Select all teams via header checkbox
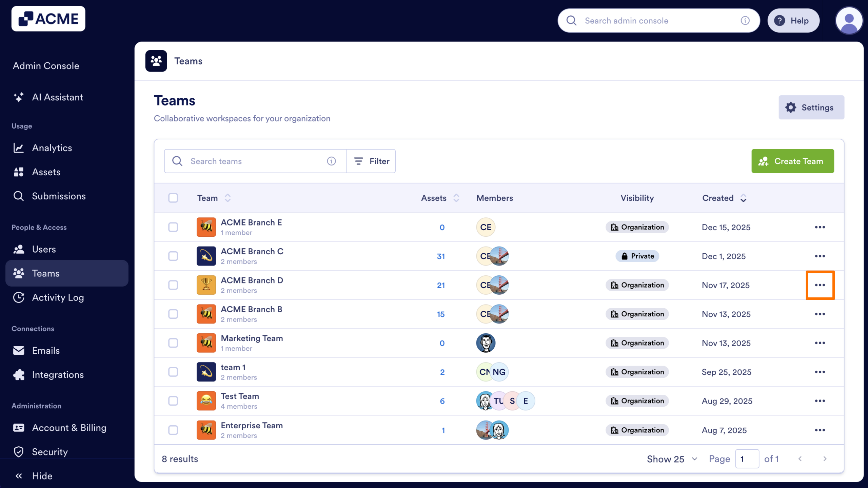Viewport: 868px width, 488px height. point(173,198)
